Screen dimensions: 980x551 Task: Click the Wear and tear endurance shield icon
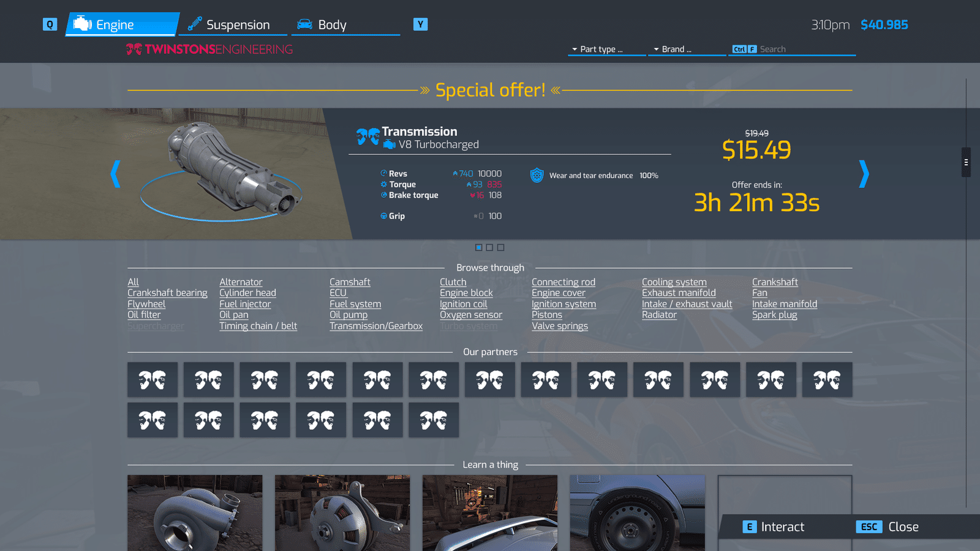(x=537, y=175)
